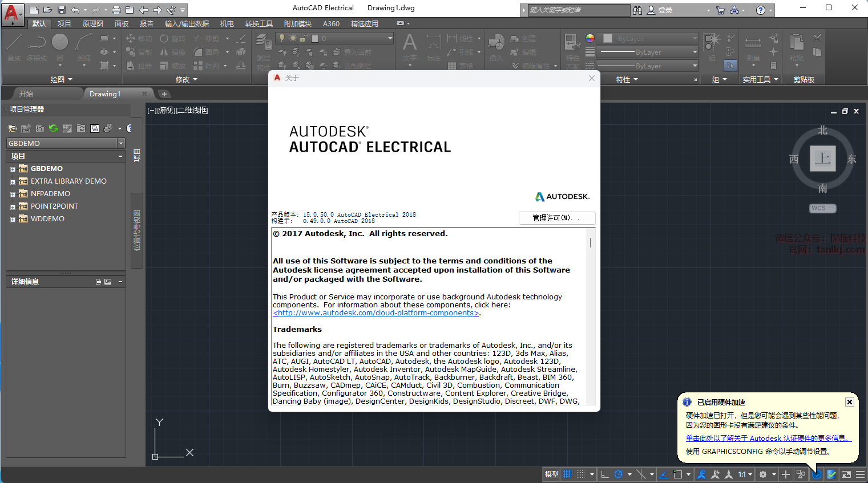The image size is (868, 483).
Task: Click the shopping cart icon in title bar
Action: pyautogui.click(x=720, y=10)
